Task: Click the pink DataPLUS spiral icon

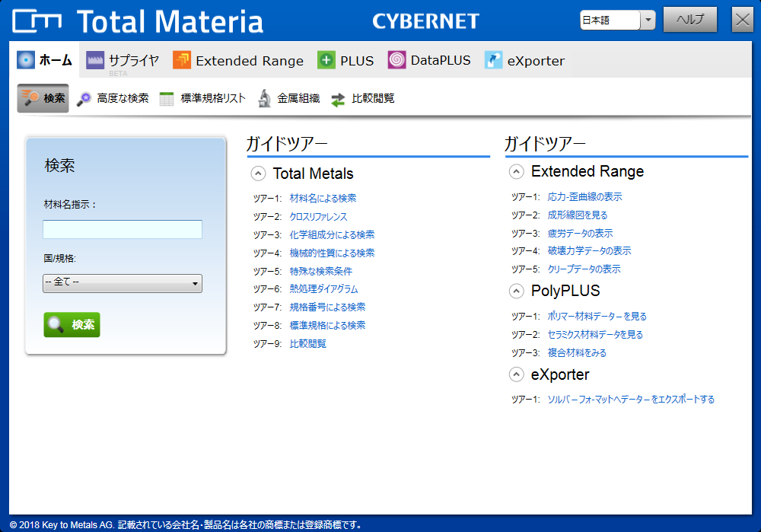Action: tap(396, 60)
